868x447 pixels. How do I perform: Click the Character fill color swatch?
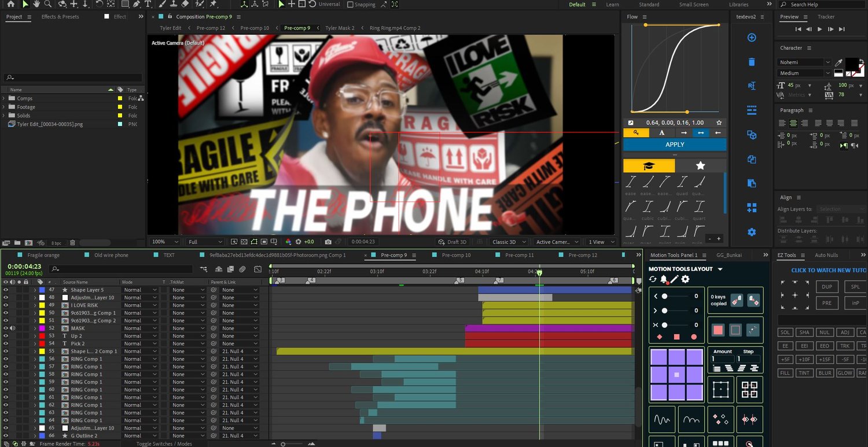pos(852,64)
